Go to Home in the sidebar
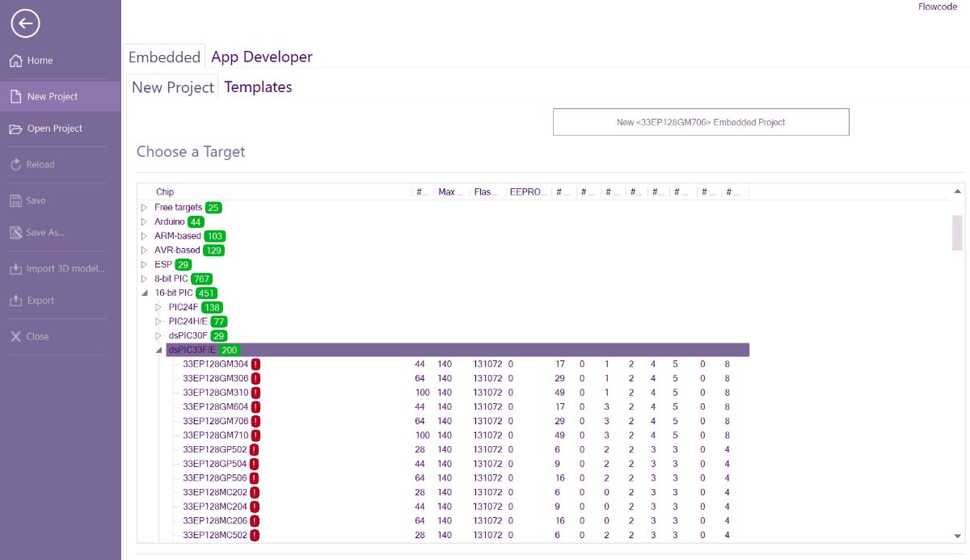970x560 pixels. point(61,61)
